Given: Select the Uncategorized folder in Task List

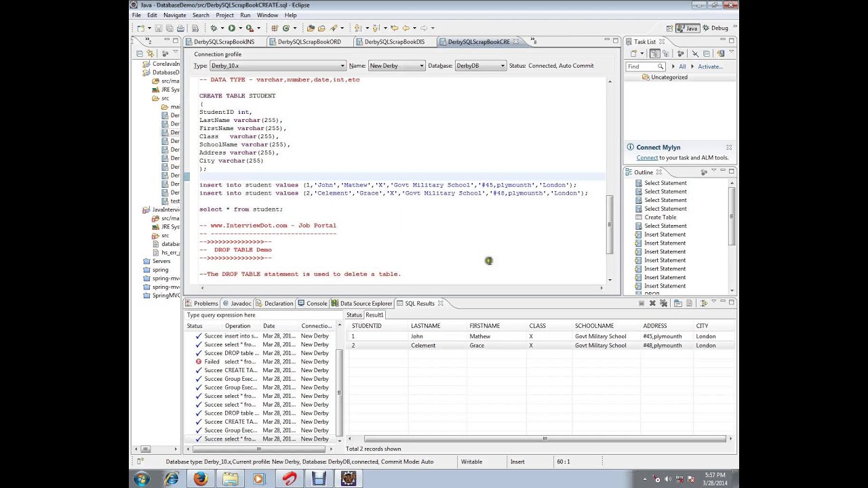Looking at the screenshot, I should click(669, 77).
